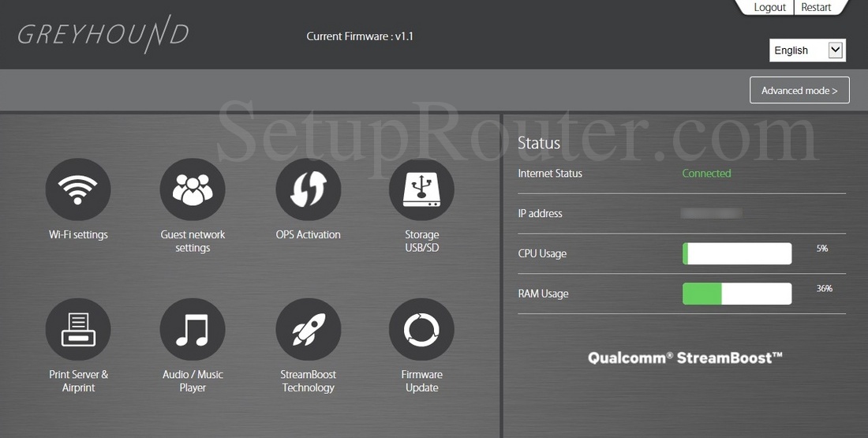Image resolution: width=868 pixels, height=438 pixels.
Task: Open StreamBoost Technology rocket icon
Action: point(309,329)
